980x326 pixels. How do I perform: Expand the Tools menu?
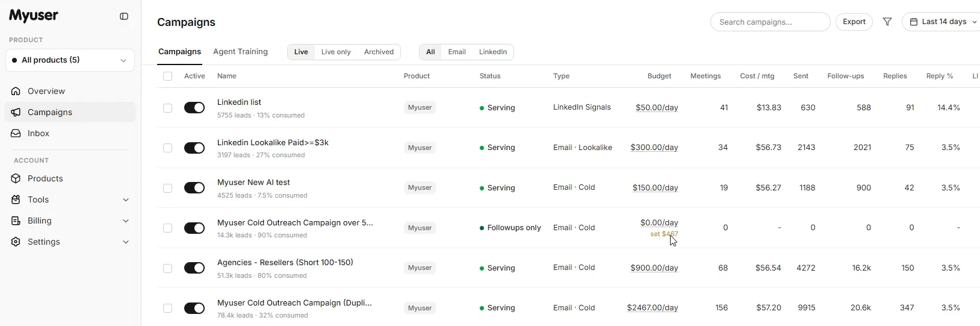pos(70,199)
